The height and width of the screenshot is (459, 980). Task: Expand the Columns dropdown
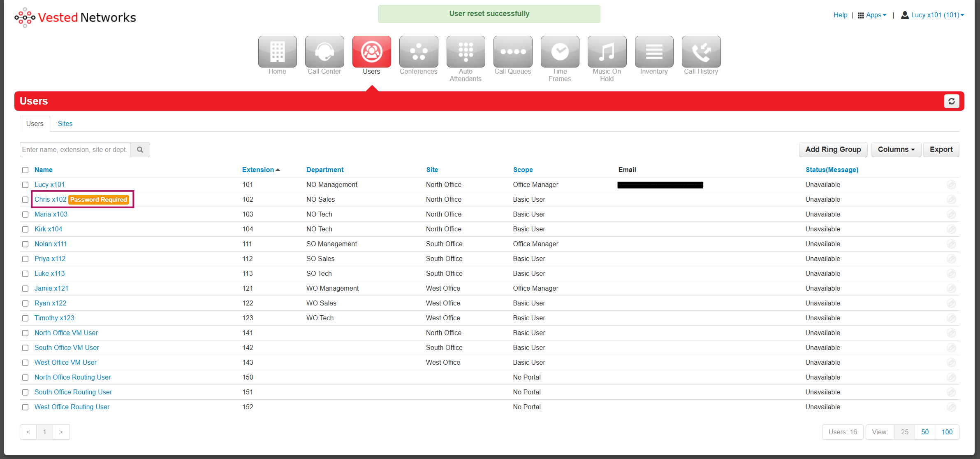click(896, 149)
